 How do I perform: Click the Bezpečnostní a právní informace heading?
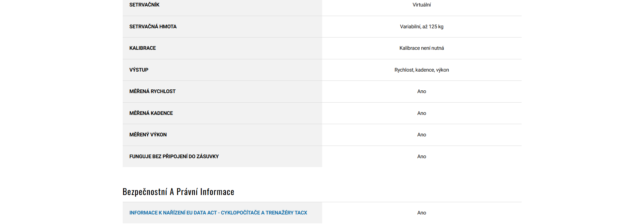click(178, 192)
